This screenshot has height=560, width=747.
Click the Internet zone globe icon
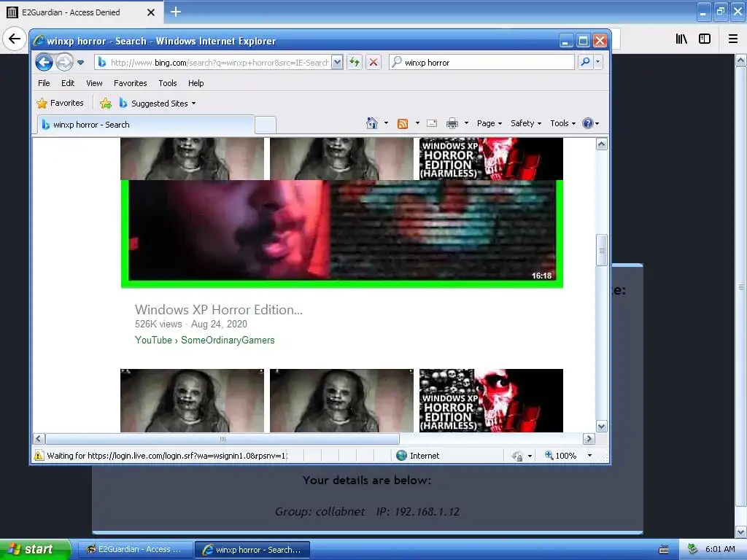[402, 456]
